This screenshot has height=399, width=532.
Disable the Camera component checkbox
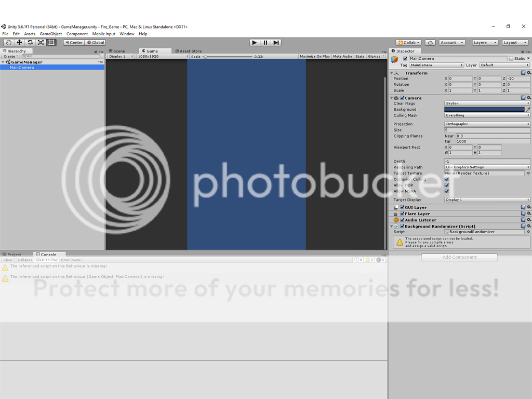click(402, 98)
